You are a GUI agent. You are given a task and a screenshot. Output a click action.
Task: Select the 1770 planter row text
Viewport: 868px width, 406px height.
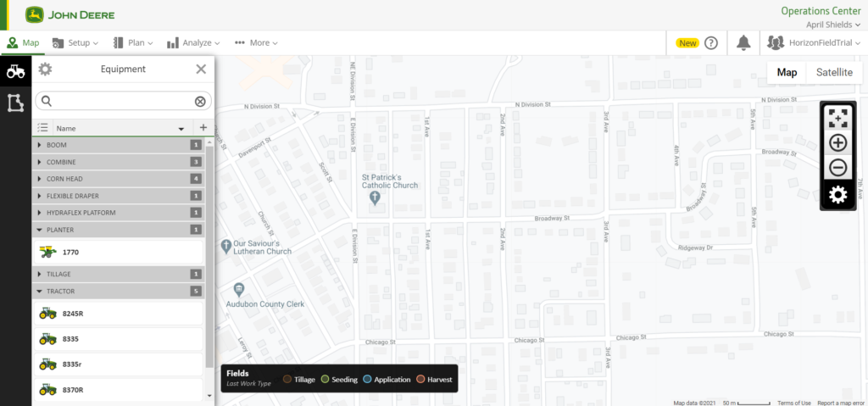71,252
